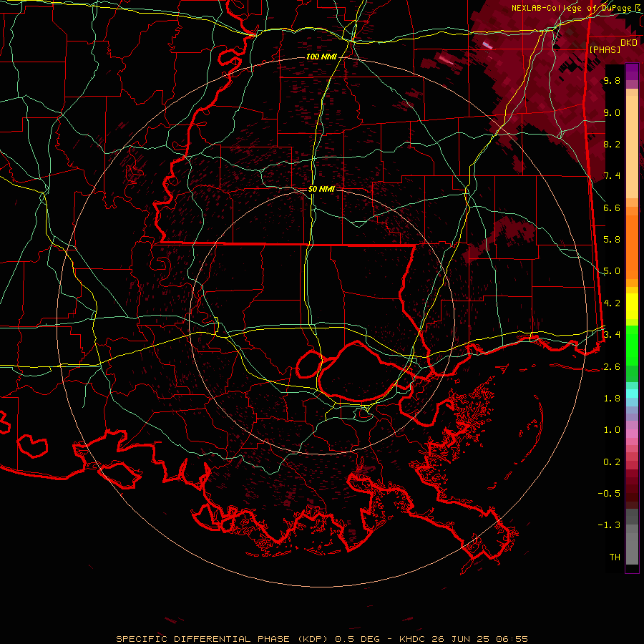Click the 2.6 value on the scale
The height and width of the screenshot is (644, 644).
[612, 366]
